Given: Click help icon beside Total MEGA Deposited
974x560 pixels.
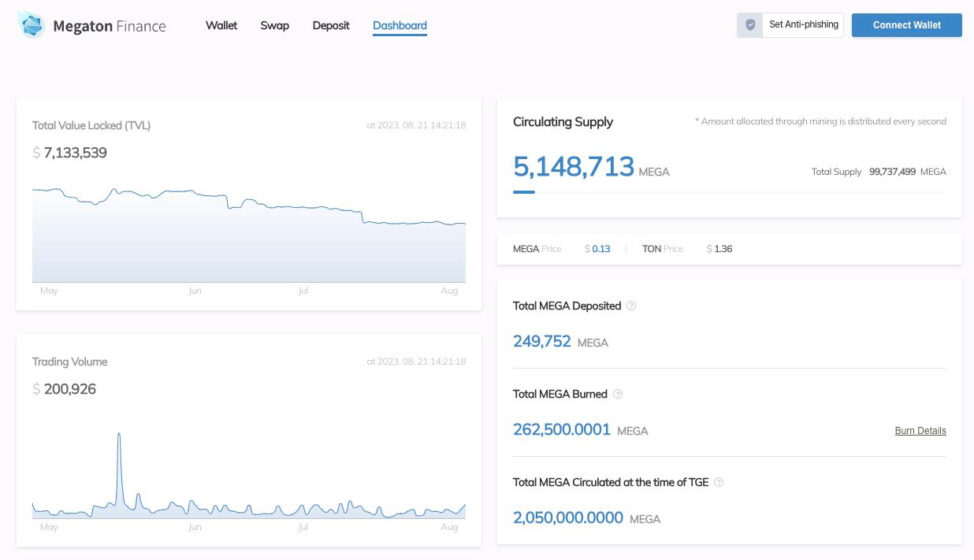Looking at the screenshot, I should [631, 306].
